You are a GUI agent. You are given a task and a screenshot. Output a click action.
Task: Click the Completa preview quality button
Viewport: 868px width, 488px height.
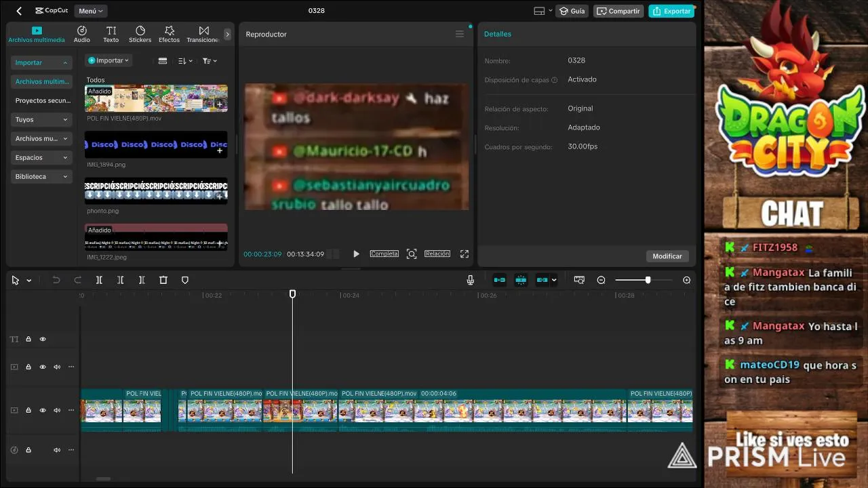coord(384,253)
